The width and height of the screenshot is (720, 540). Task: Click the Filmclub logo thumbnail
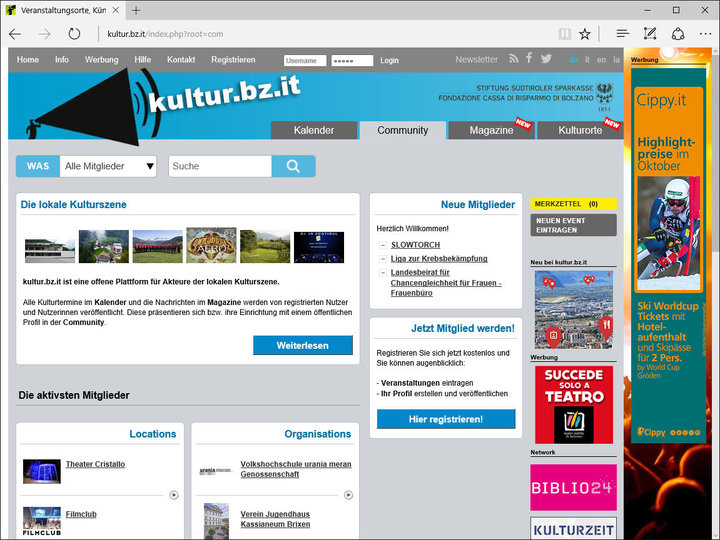click(x=42, y=521)
